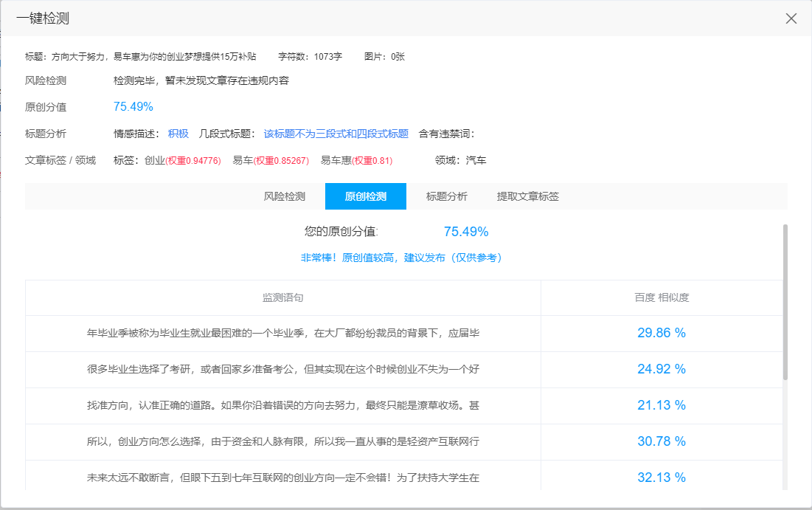Select the 原创检测 tab
The image size is (812, 510).
click(366, 196)
